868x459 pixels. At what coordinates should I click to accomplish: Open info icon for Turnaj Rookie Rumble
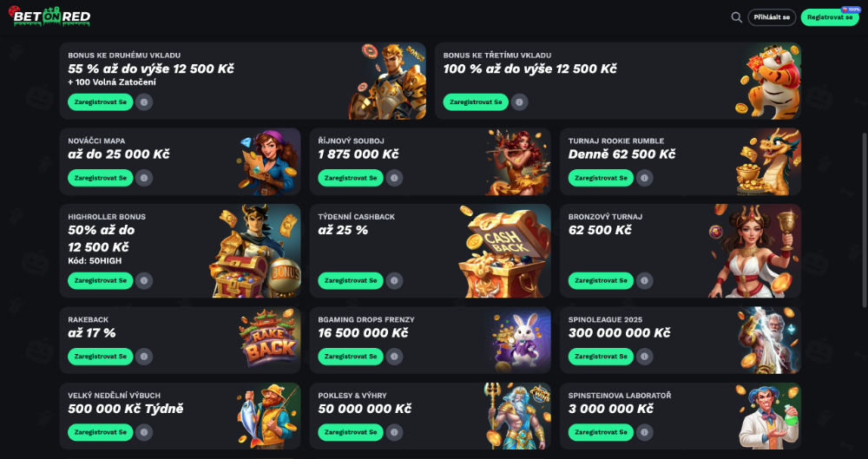pyautogui.click(x=644, y=178)
